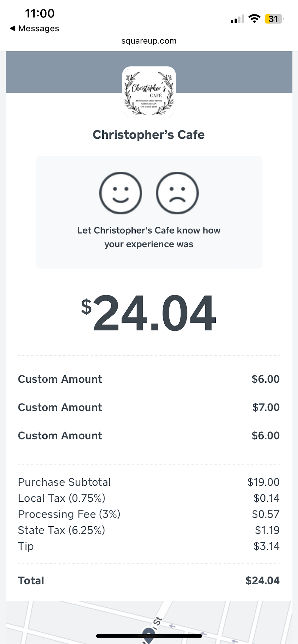This screenshot has width=298, height=644.
Task: Tap the happy smiley face icon
Action: click(x=121, y=193)
